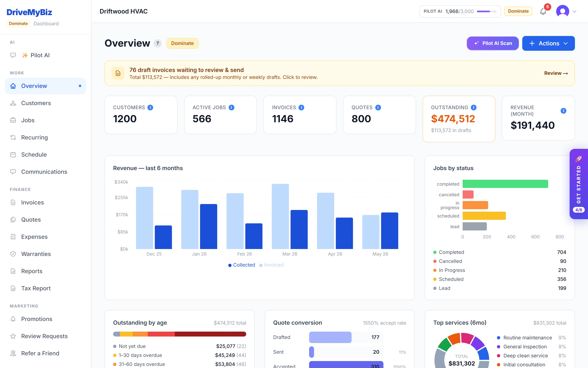This screenshot has height=368, width=588.
Task: Show info for Revenue (Month) card
Action: coord(563,111)
